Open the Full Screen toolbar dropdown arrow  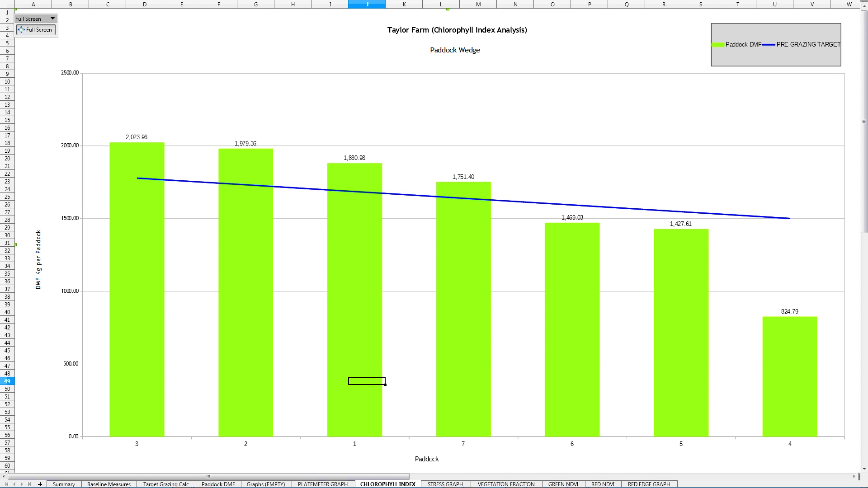[52, 19]
